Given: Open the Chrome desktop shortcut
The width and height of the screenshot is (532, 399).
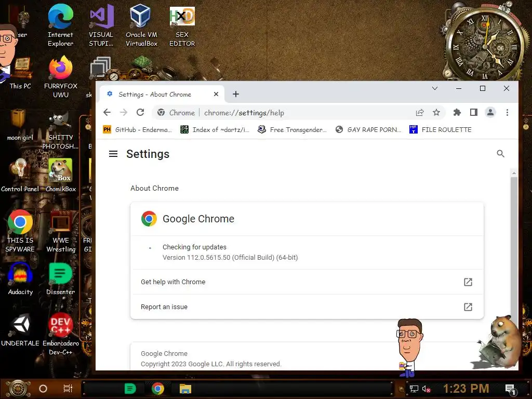Looking at the screenshot, I should [x=20, y=231].
